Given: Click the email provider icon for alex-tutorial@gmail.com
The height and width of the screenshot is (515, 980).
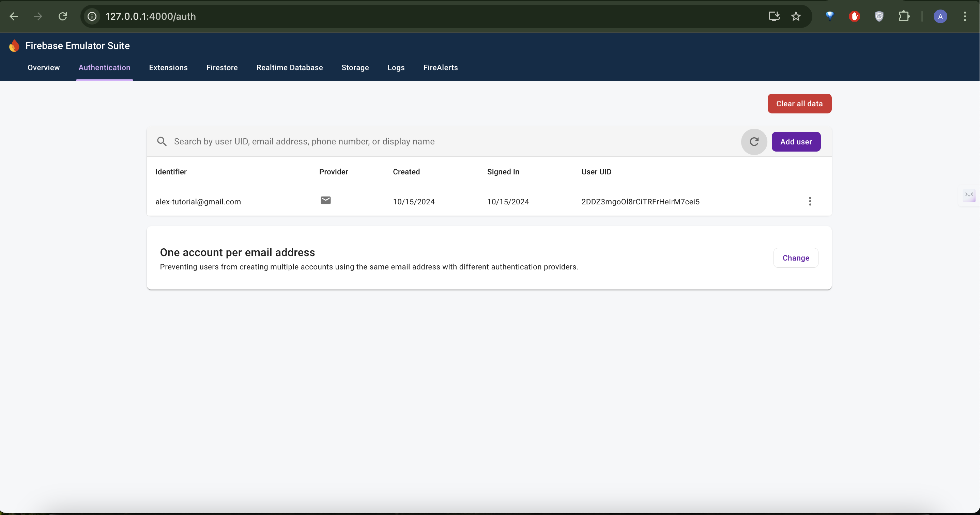Looking at the screenshot, I should click(x=325, y=200).
